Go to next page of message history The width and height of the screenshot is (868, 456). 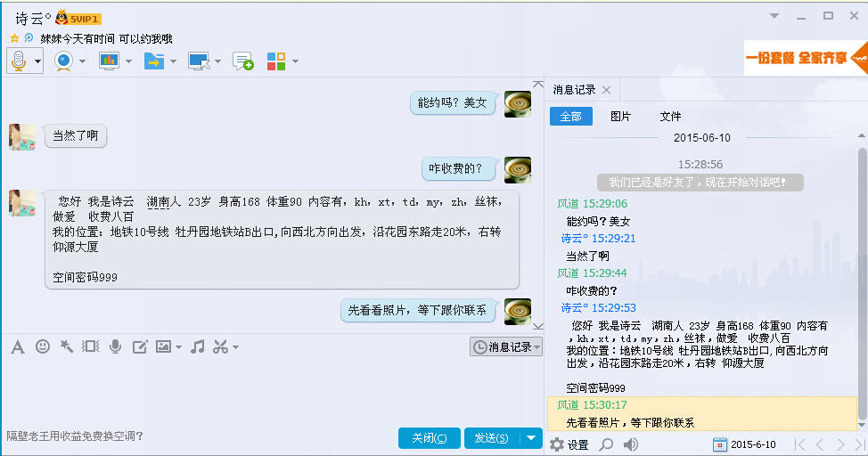[x=840, y=444]
